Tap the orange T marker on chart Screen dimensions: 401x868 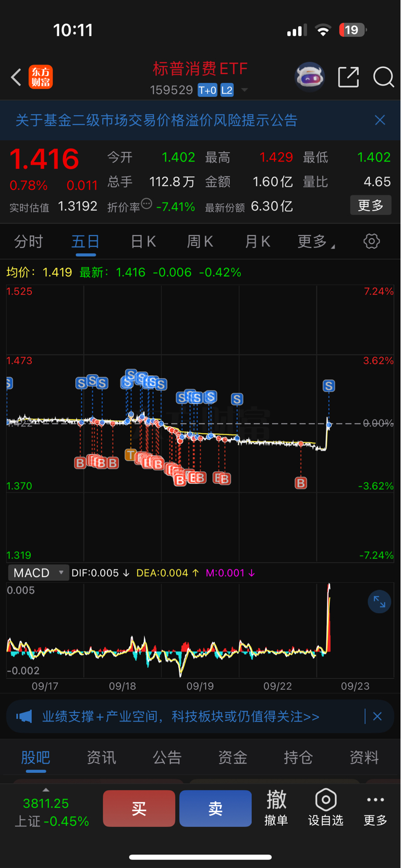pyautogui.click(x=130, y=455)
